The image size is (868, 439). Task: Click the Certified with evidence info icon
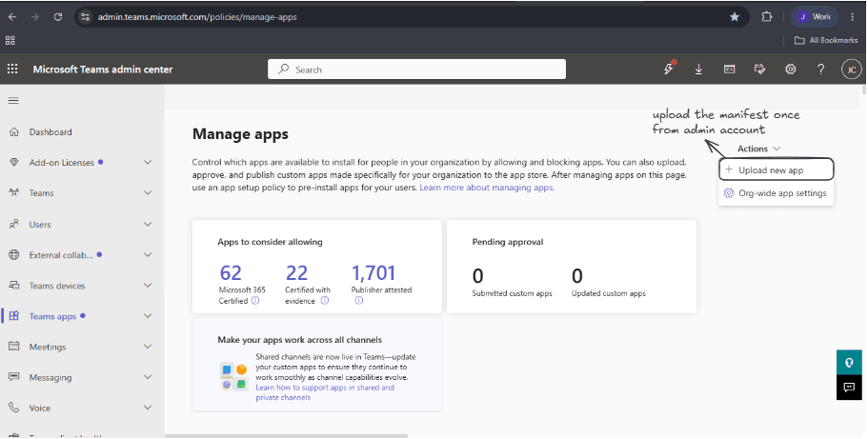point(325,301)
